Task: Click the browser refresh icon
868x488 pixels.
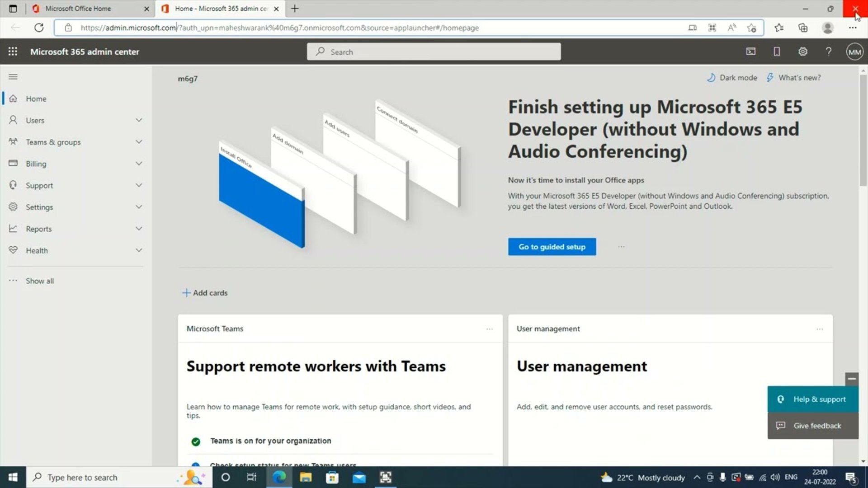Action: click(x=39, y=28)
